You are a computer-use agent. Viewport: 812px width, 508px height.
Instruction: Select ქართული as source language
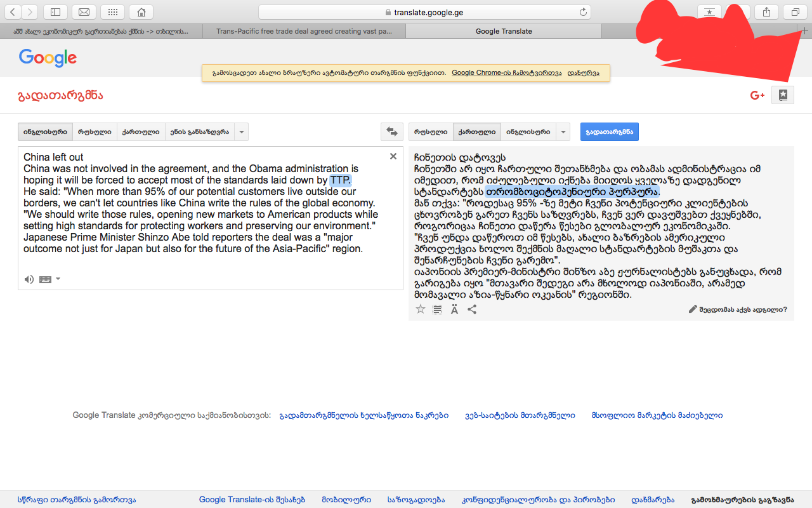(141, 132)
